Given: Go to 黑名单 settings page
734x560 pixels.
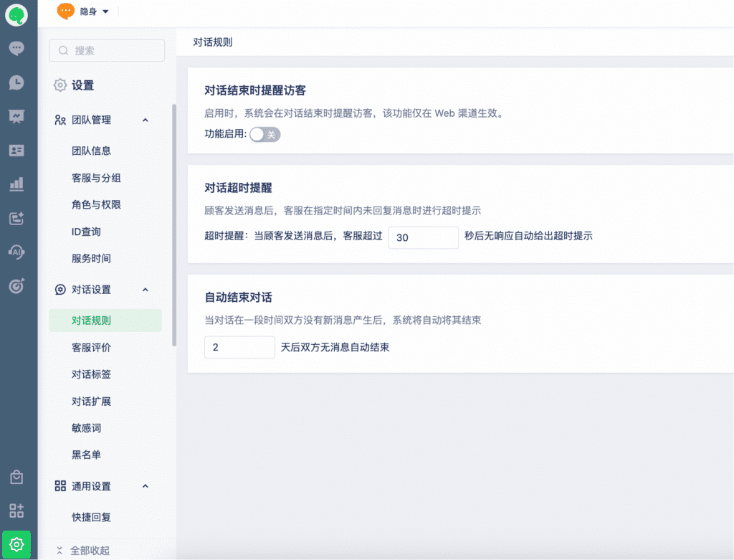Looking at the screenshot, I should coord(86,455).
